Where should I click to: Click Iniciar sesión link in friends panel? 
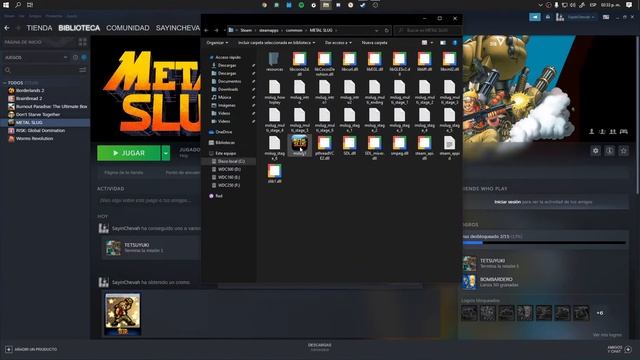(507, 202)
